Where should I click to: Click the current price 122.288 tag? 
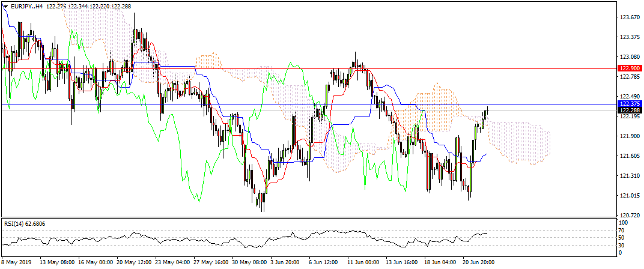(630, 110)
